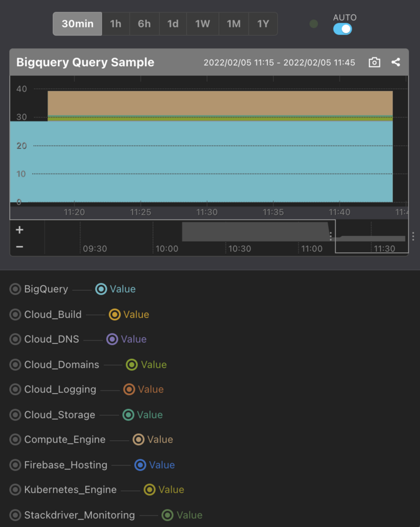Click the Compute_Engine Value label
This screenshot has width=420, height=527.
click(x=160, y=440)
